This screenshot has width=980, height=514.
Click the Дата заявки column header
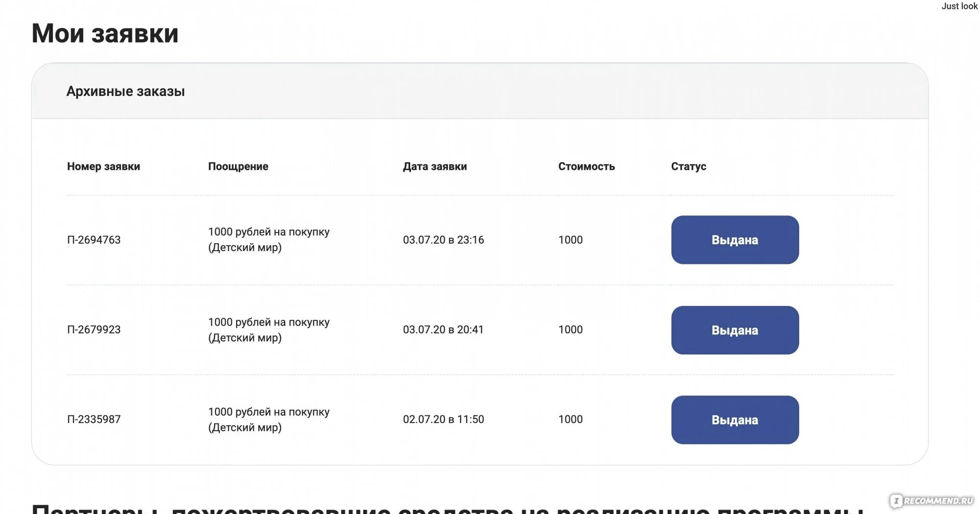pyautogui.click(x=435, y=166)
